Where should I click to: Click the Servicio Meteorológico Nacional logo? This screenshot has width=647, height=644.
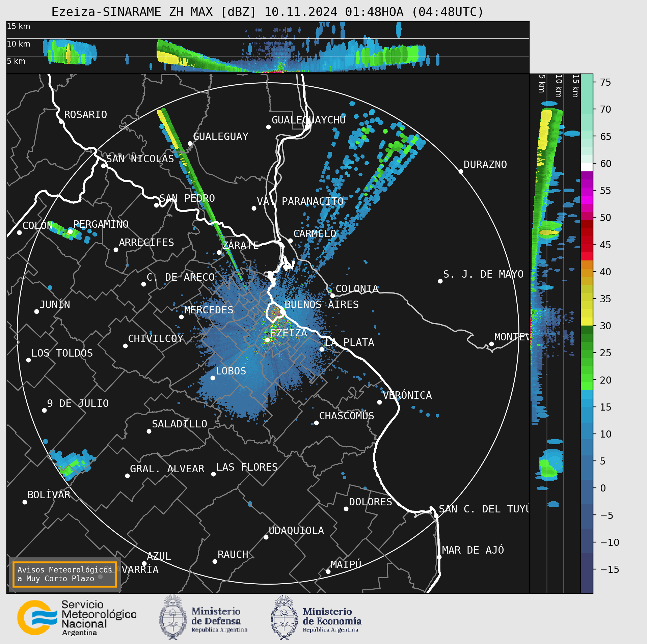(77, 618)
